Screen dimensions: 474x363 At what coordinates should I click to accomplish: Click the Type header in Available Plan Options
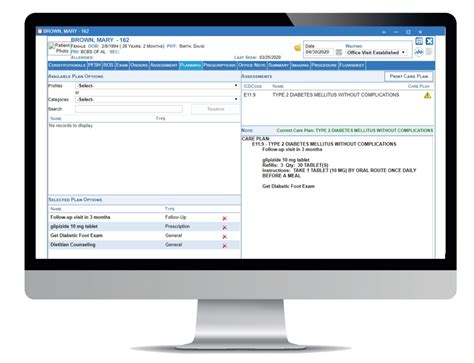(x=160, y=118)
